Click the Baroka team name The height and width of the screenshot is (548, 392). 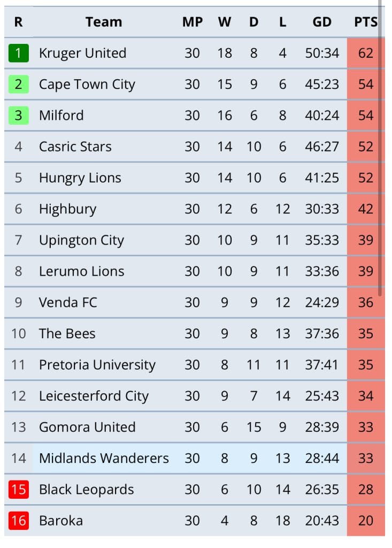click(x=61, y=521)
